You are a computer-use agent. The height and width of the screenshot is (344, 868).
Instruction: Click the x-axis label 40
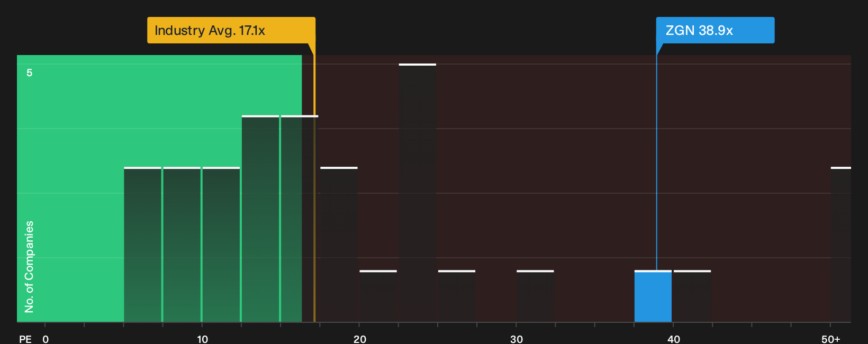[673, 339]
